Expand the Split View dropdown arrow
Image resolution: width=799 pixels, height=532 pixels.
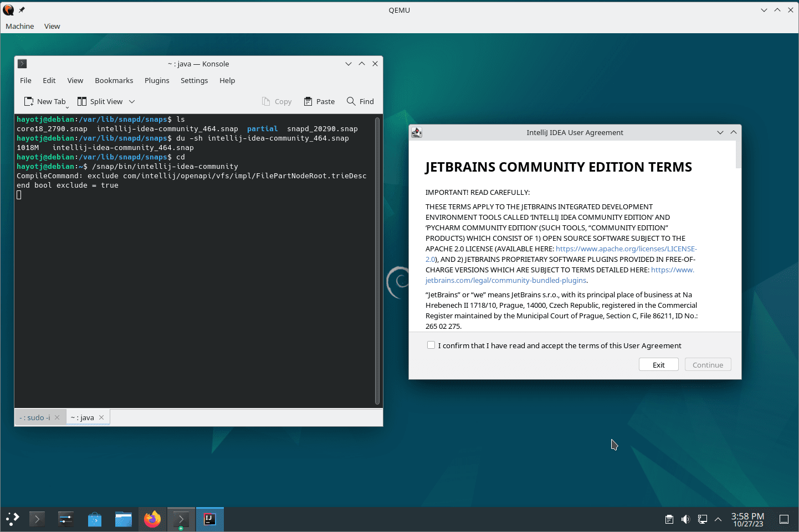132,101
